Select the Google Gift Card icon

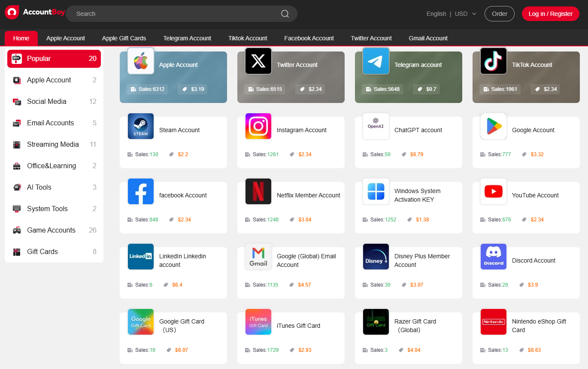click(x=141, y=322)
